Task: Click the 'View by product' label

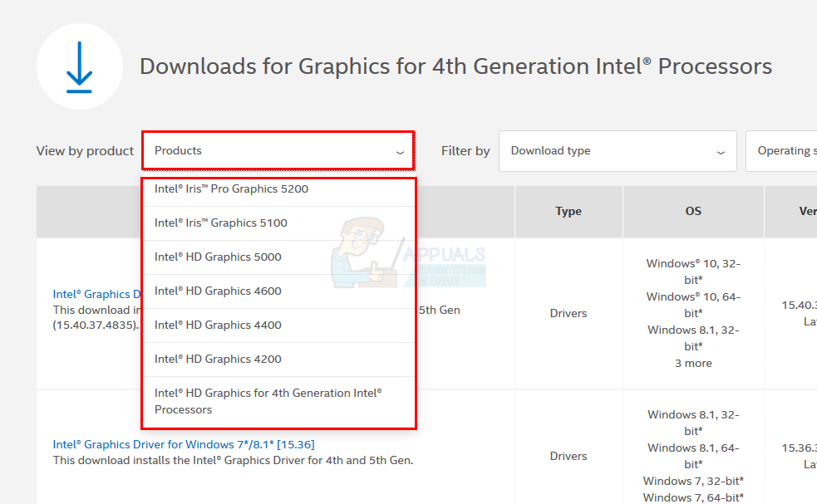Action: click(85, 151)
